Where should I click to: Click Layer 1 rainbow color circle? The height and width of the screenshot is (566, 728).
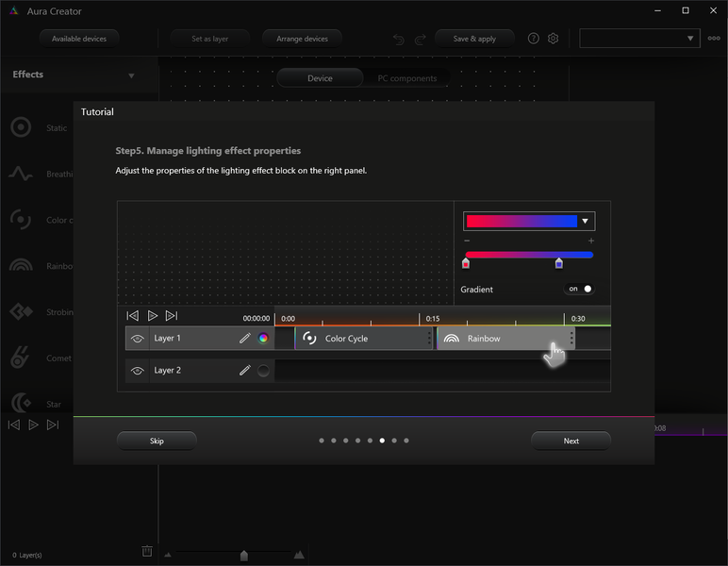click(263, 338)
